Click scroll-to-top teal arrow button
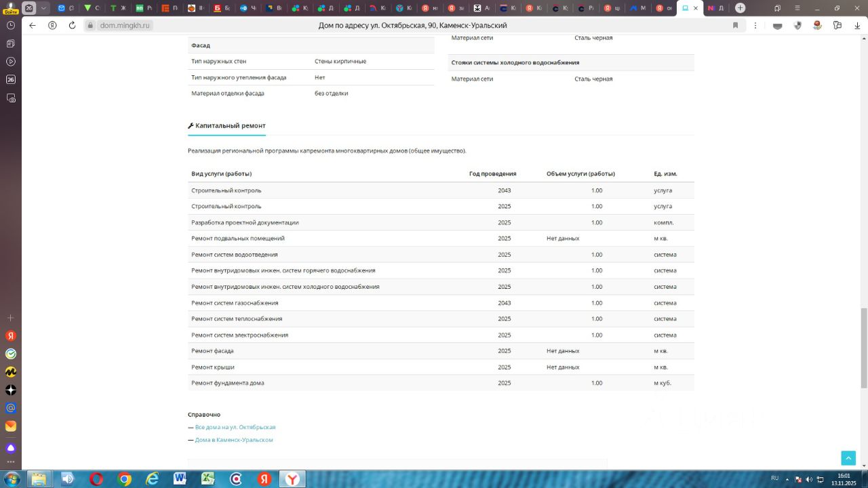 click(848, 458)
